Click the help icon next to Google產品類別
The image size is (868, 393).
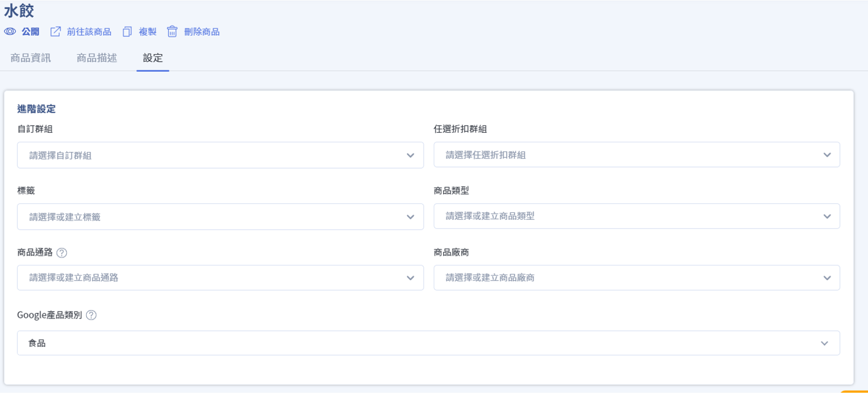91,315
